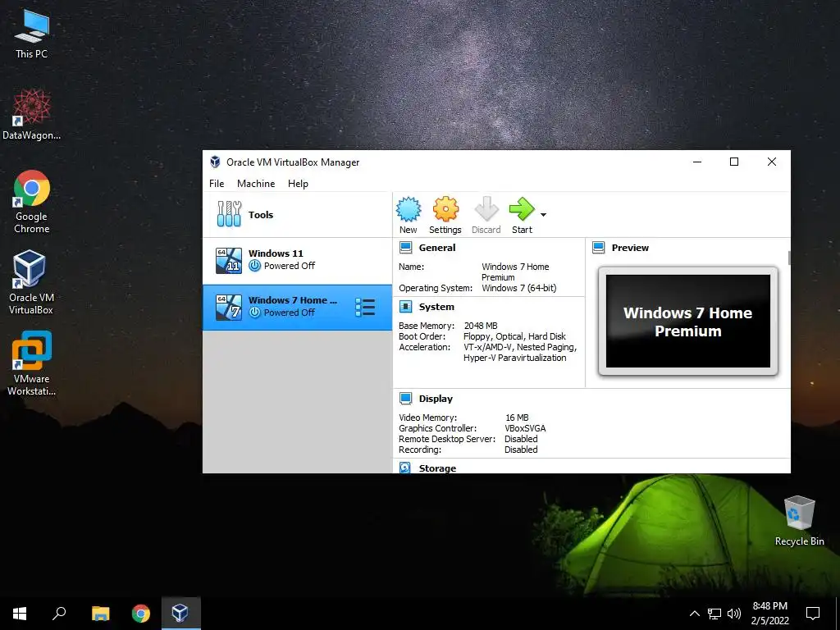Show hidden system tray icons
Screen dimensions: 840x630
point(694,614)
